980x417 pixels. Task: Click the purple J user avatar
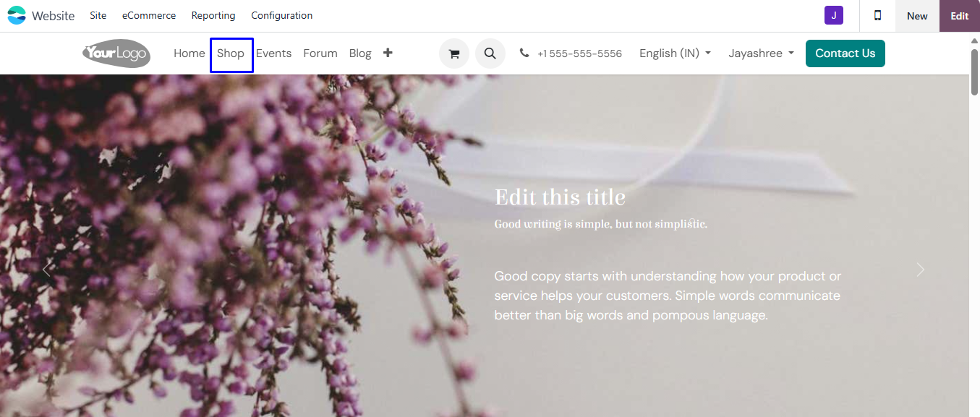[834, 15]
